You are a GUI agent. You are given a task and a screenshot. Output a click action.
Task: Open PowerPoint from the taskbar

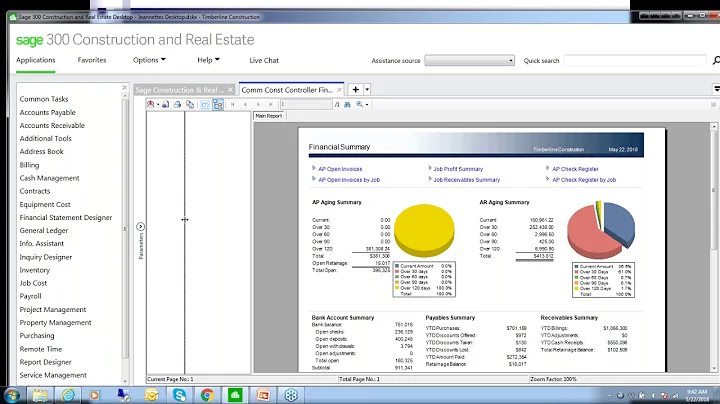pos(263,395)
